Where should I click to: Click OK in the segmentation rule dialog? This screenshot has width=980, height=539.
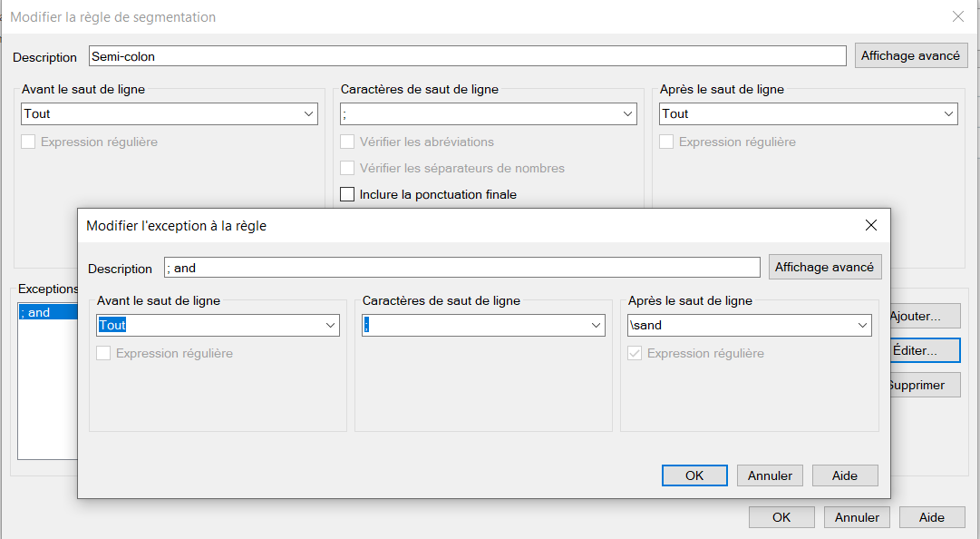point(781,516)
